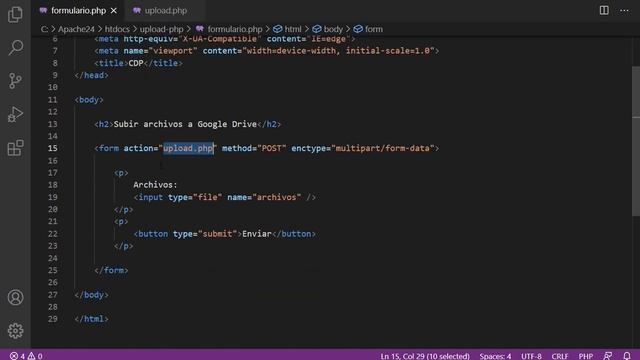The width and height of the screenshot is (640, 360).
Task: Click the closing </html> tag on line 29
Action: [x=91, y=319]
